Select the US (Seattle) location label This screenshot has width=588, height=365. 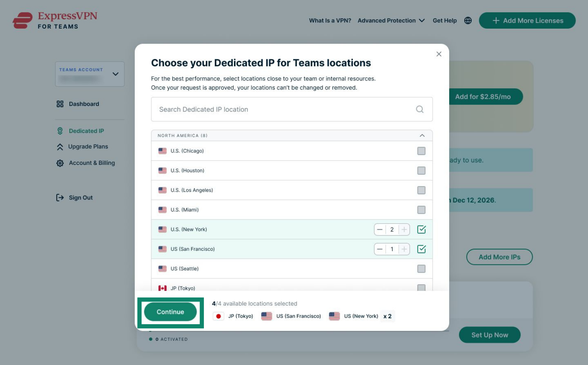[185, 269]
